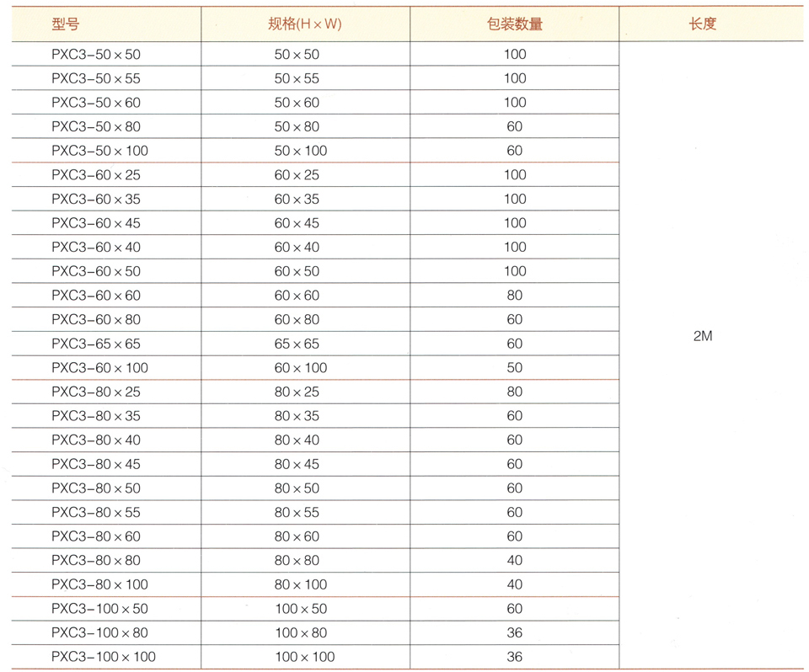Click spec cell 80×45
Viewport: 809px width, 672px height.
(297, 464)
